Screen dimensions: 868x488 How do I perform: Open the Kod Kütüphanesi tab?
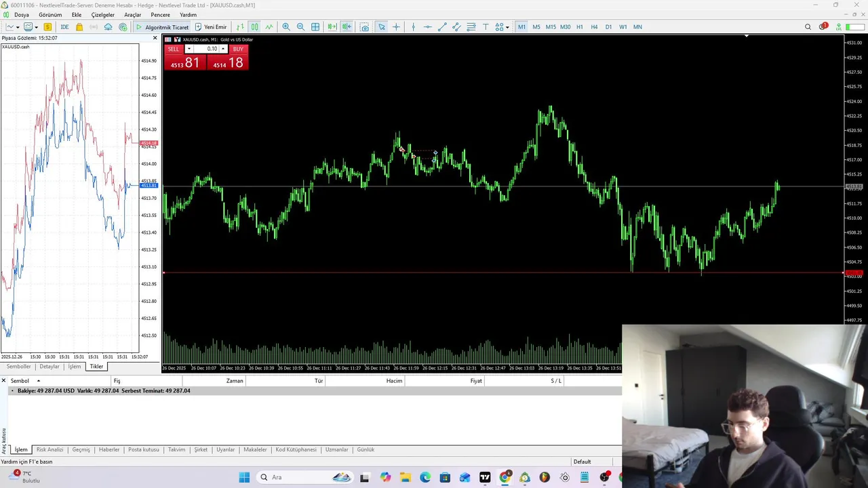click(x=296, y=449)
